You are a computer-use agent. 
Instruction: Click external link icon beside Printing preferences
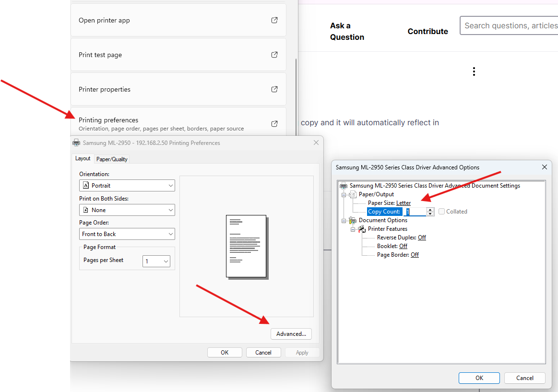[274, 124]
